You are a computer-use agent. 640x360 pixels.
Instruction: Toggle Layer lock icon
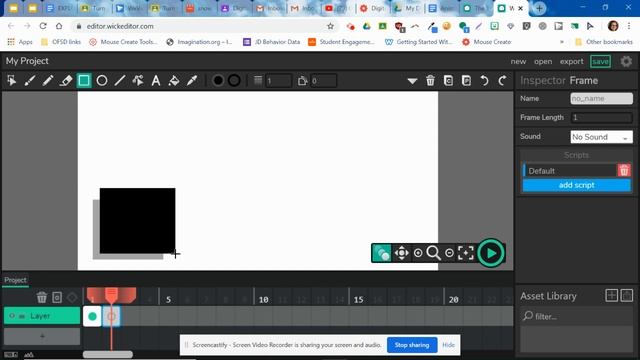point(22,316)
